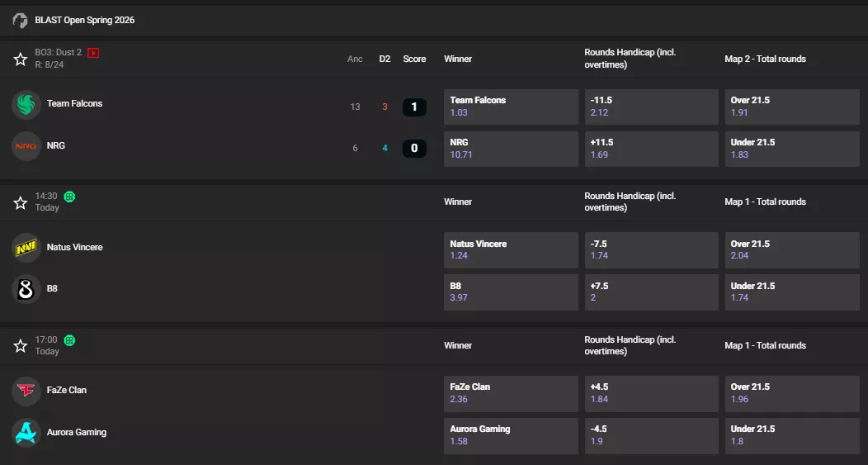
Task: Open the live stream icon for Falcons match
Action: coord(93,53)
